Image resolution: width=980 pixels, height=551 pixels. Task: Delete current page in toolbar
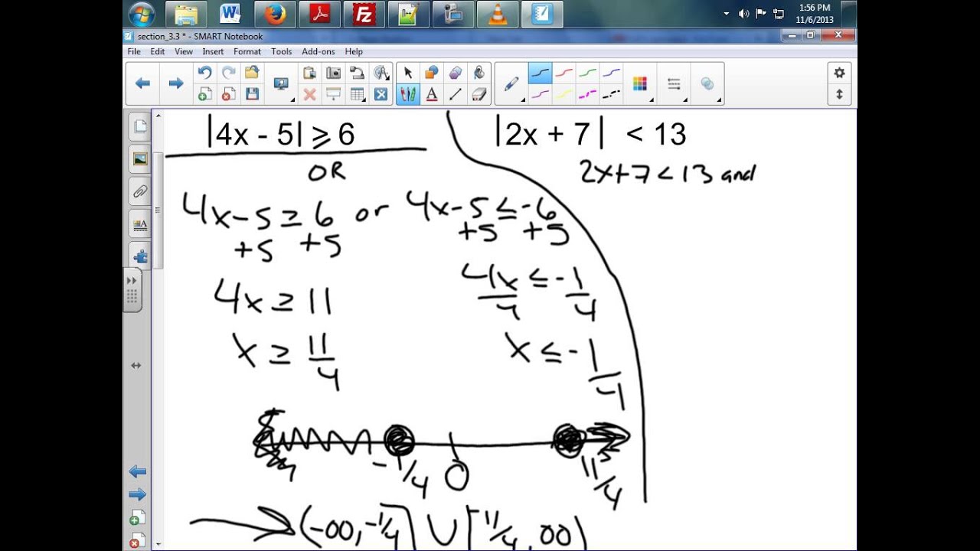click(228, 94)
